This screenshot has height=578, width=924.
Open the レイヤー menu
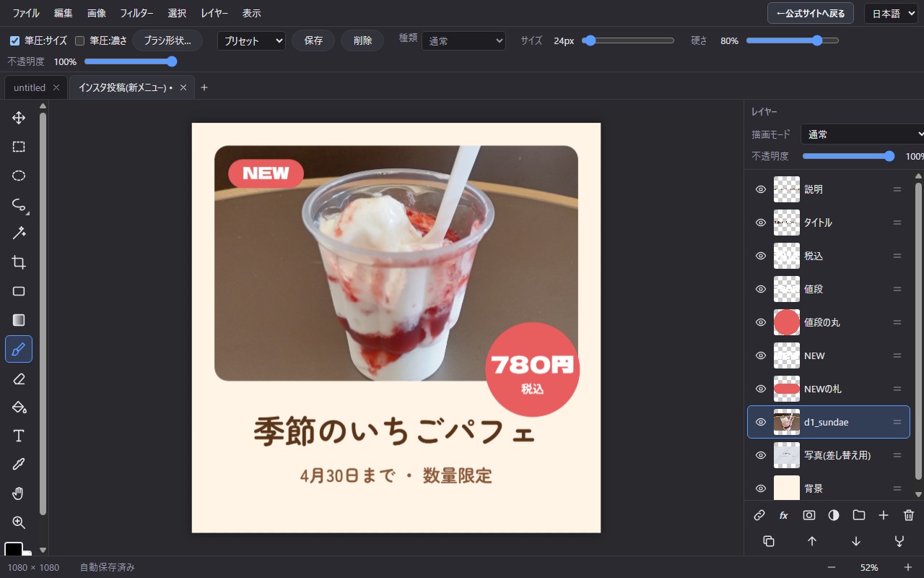pyautogui.click(x=214, y=13)
